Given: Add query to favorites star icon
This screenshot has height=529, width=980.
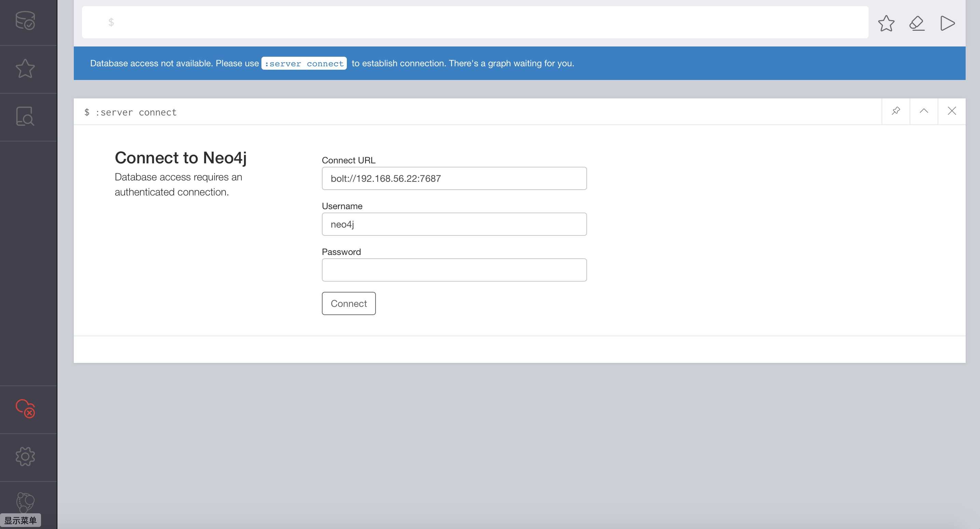Looking at the screenshot, I should 886,23.
